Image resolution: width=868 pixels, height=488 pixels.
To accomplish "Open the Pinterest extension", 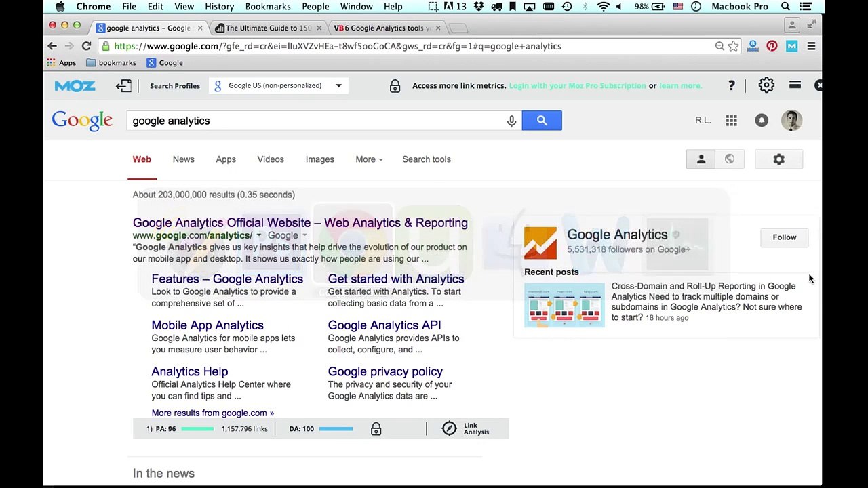I will tap(772, 46).
